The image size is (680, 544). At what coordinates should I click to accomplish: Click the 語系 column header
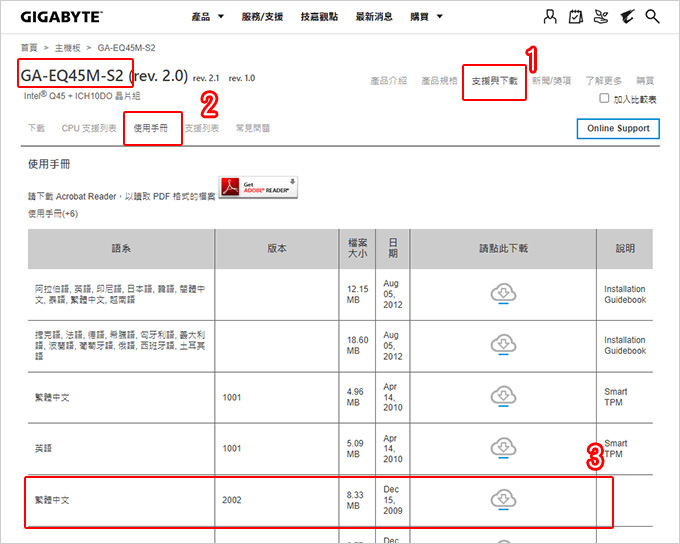tap(121, 249)
